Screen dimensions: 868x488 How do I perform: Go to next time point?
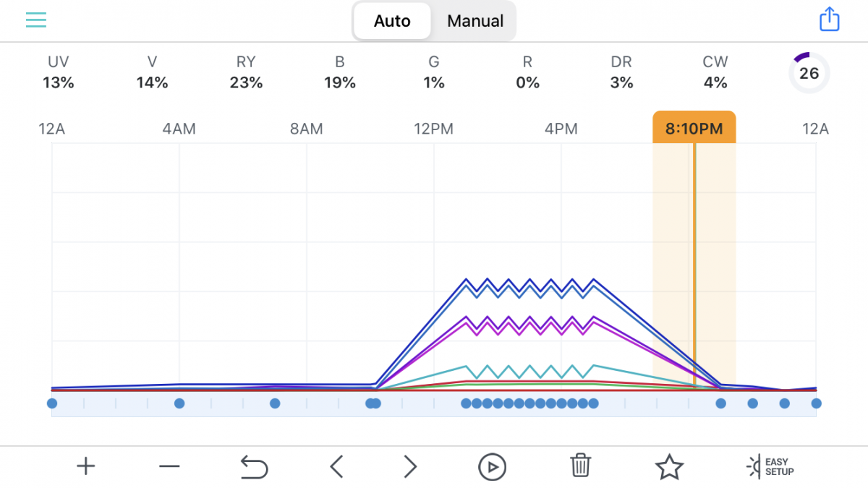click(x=410, y=467)
